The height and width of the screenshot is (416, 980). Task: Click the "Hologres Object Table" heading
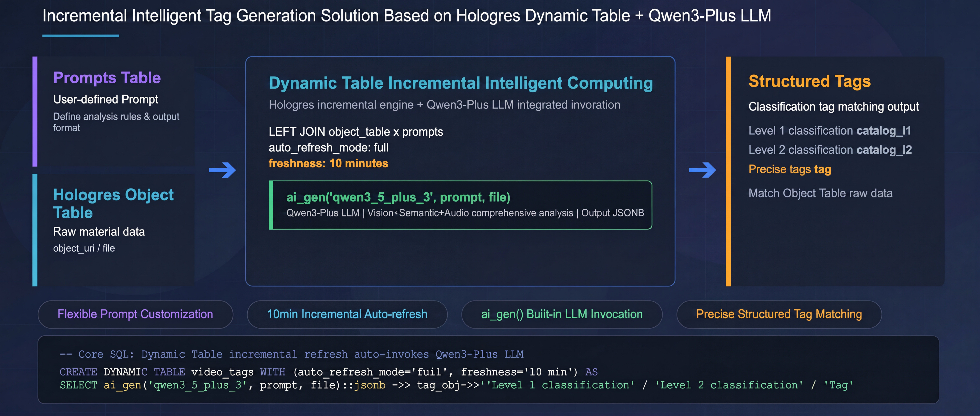click(x=113, y=204)
